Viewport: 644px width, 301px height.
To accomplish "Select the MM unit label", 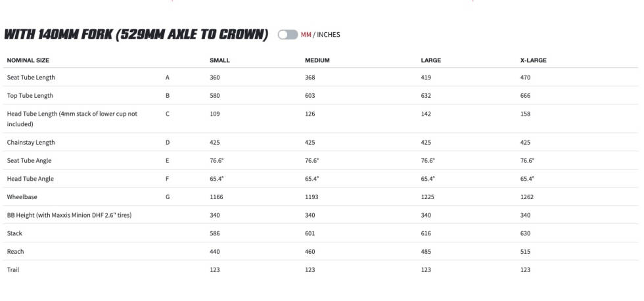I will pyautogui.click(x=306, y=35).
